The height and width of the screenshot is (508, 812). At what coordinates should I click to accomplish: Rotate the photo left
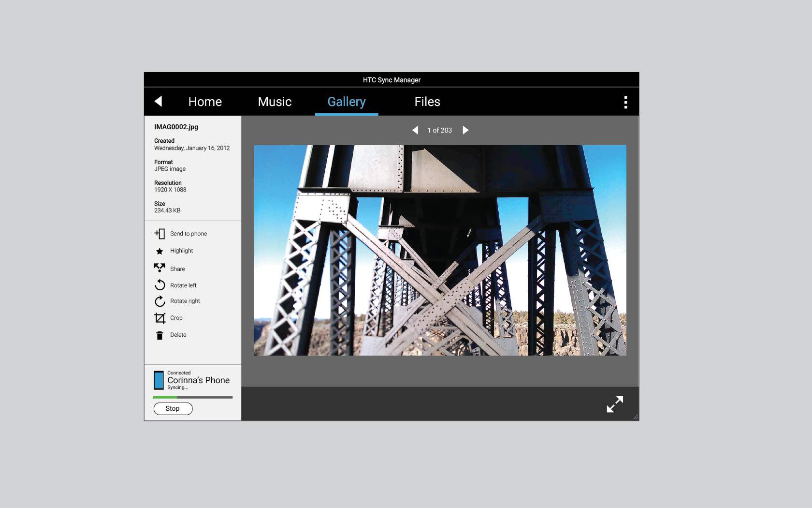click(160, 285)
